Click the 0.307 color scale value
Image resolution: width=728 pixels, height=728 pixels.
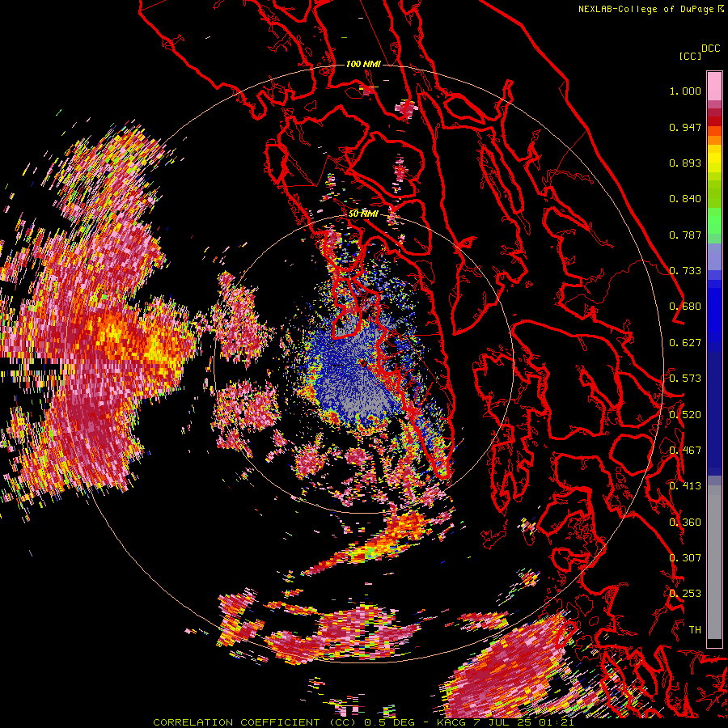point(685,558)
